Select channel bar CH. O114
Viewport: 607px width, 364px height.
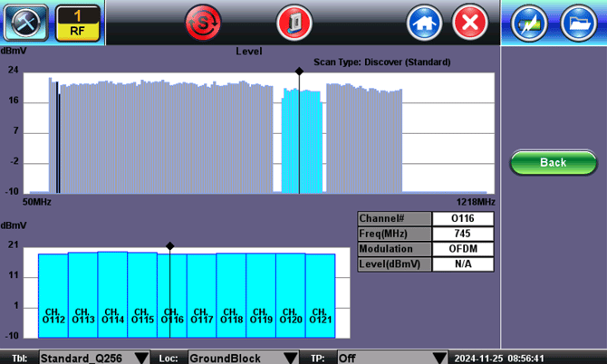pyautogui.click(x=112, y=295)
